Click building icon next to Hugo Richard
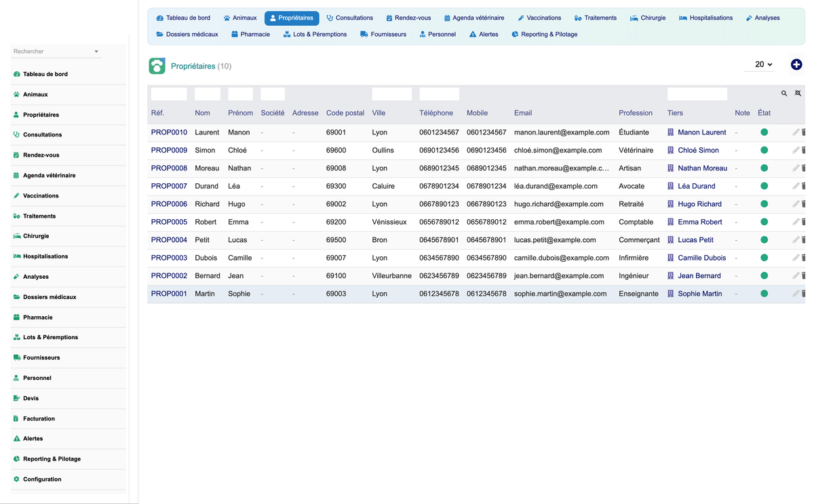 coord(671,204)
